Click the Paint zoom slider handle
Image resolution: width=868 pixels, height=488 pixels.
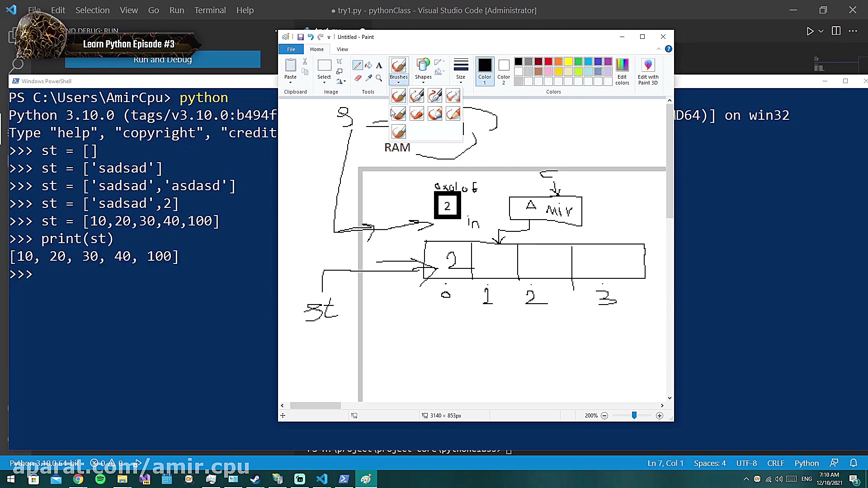634,416
